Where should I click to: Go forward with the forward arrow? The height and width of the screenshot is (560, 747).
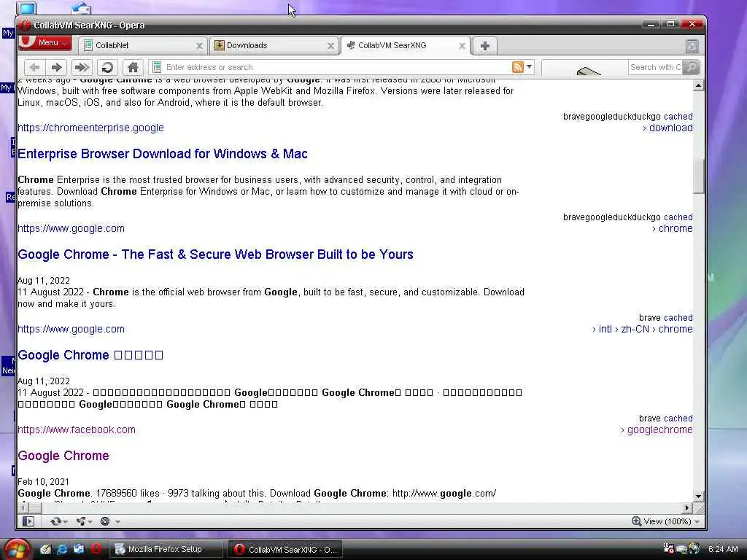point(57,67)
